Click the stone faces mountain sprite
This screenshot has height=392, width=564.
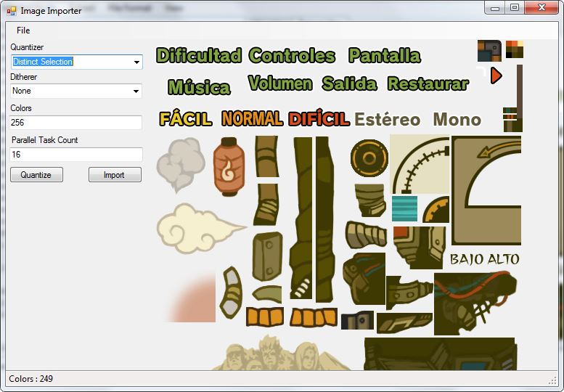pos(281,353)
